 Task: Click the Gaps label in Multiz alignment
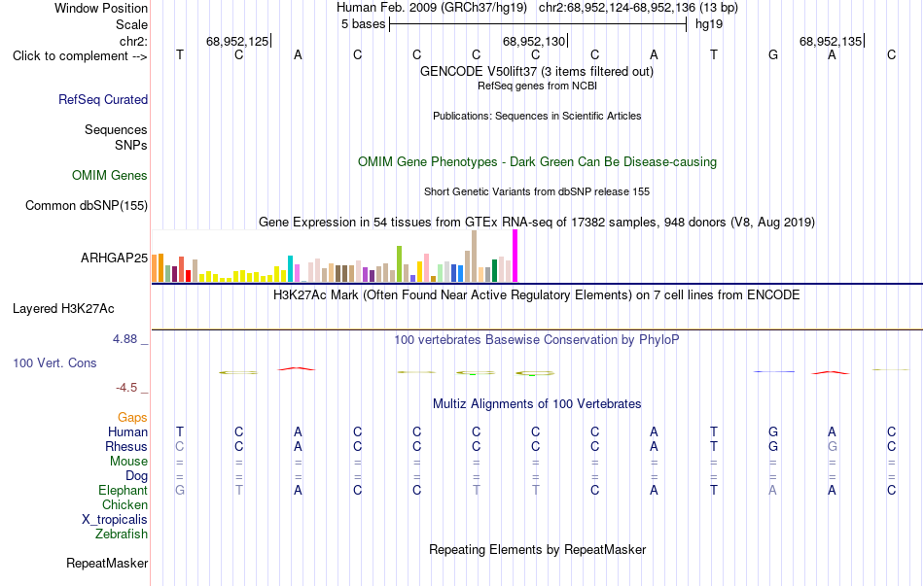coord(132,417)
